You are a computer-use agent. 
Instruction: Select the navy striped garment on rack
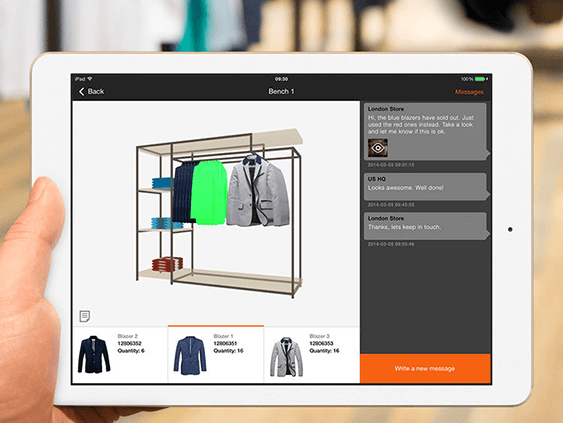tap(183, 192)
